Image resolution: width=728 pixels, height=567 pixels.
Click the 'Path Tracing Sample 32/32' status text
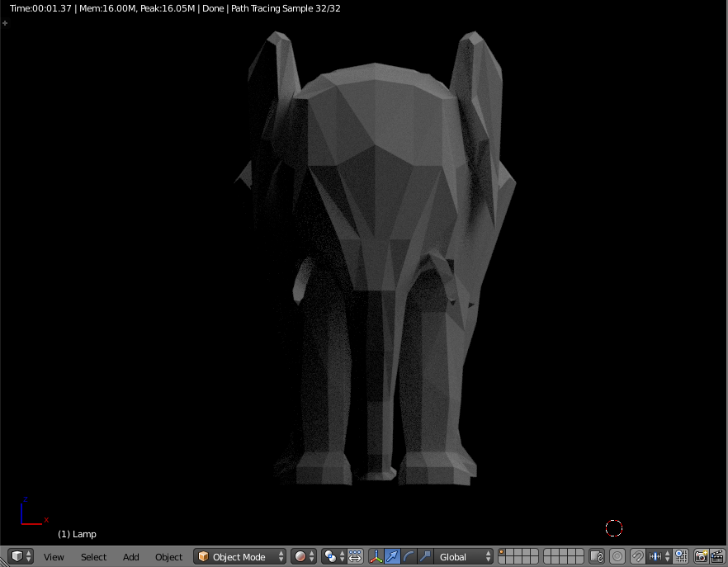tap(286, 8)
